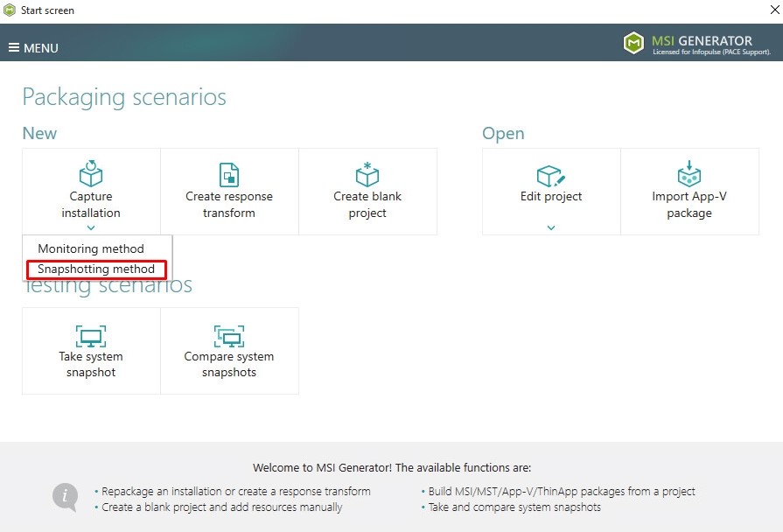Open the MENU label in header
783x532 pixels.
pos(41,48)
